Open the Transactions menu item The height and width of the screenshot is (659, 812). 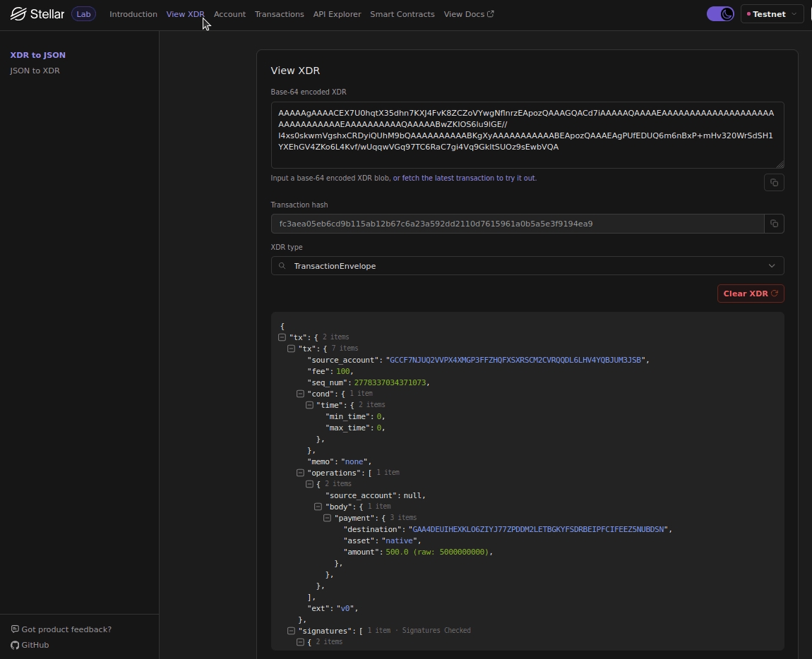coord(279,14)
